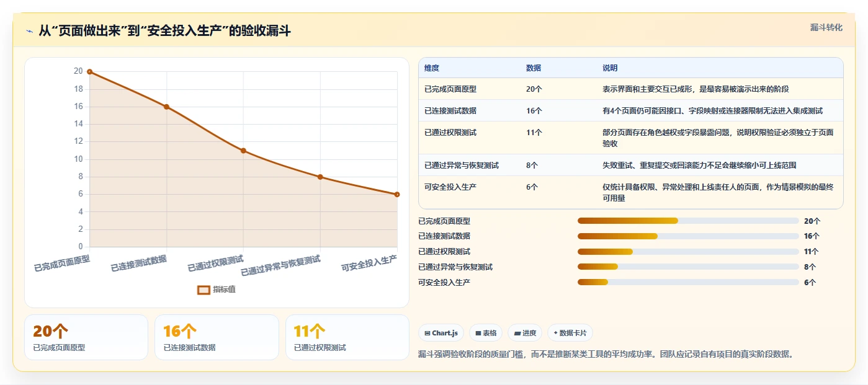
Task: Click the 8个 progress value label
Action: point(810,267)
